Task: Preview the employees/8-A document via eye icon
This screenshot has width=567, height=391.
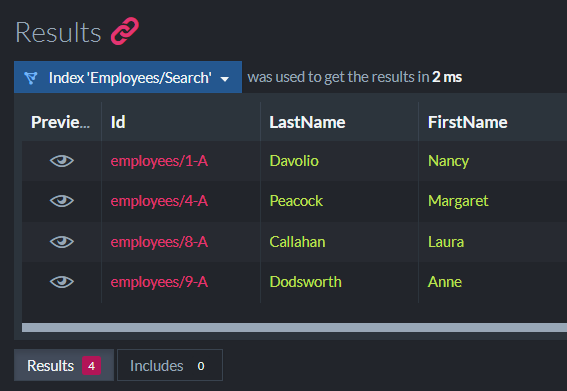Action: click(62, 242)
